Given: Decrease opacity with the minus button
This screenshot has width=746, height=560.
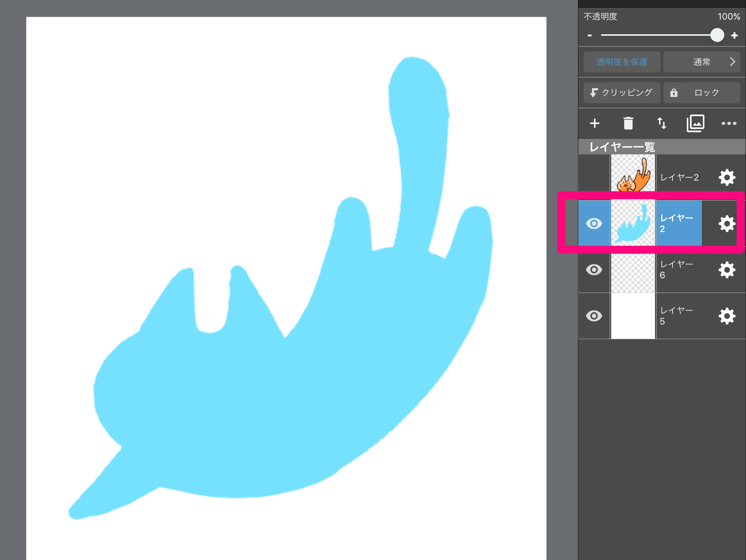Looking at the screenshot, I should click(x=590, y=35).
